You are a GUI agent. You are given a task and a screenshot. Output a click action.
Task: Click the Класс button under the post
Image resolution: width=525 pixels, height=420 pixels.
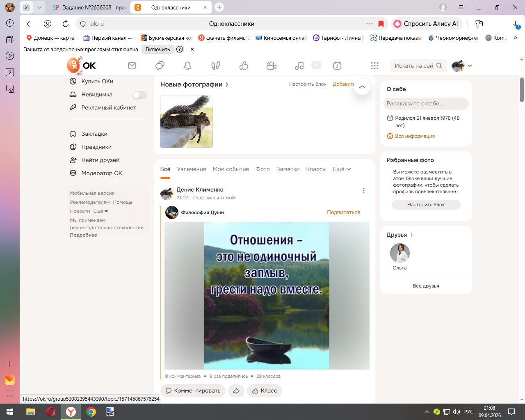coord(265,391)
